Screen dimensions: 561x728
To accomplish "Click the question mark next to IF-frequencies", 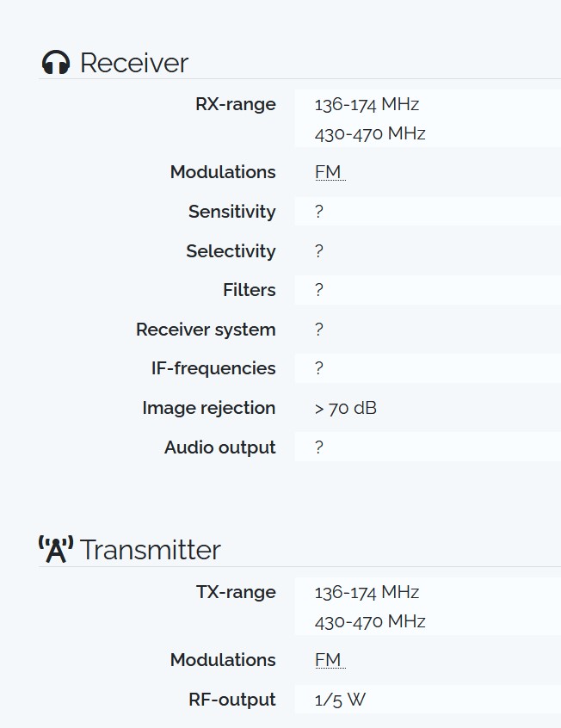I will (319, 368).
